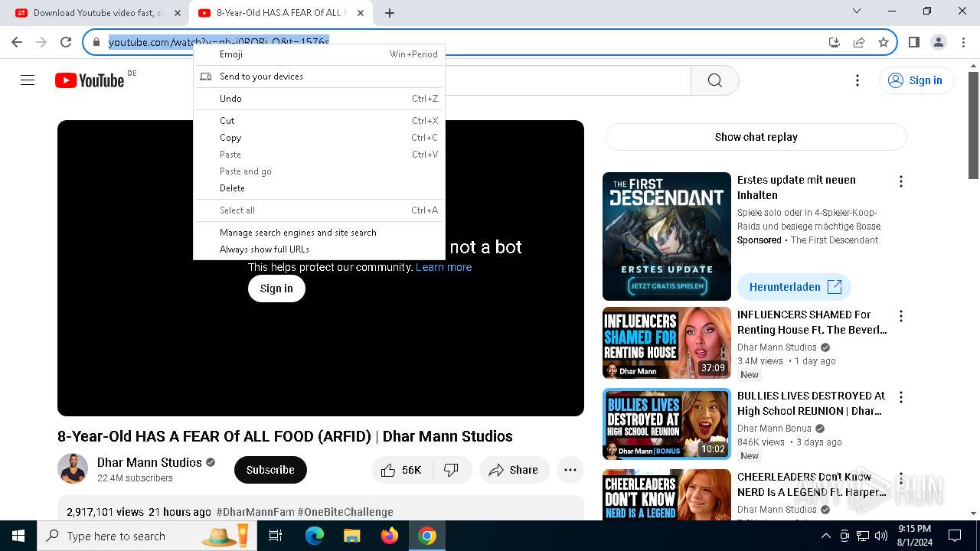Open the browser side panel

coord(914,42)
